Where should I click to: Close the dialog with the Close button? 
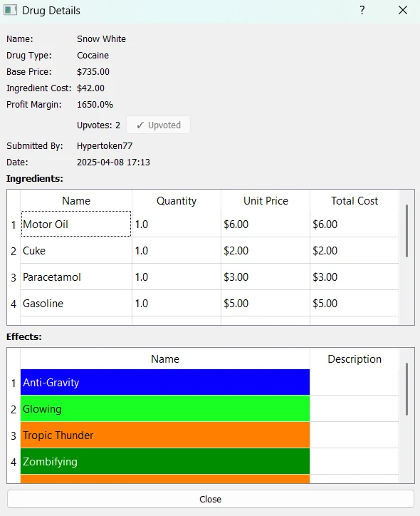pyautogui.click(x=210, y=499)
